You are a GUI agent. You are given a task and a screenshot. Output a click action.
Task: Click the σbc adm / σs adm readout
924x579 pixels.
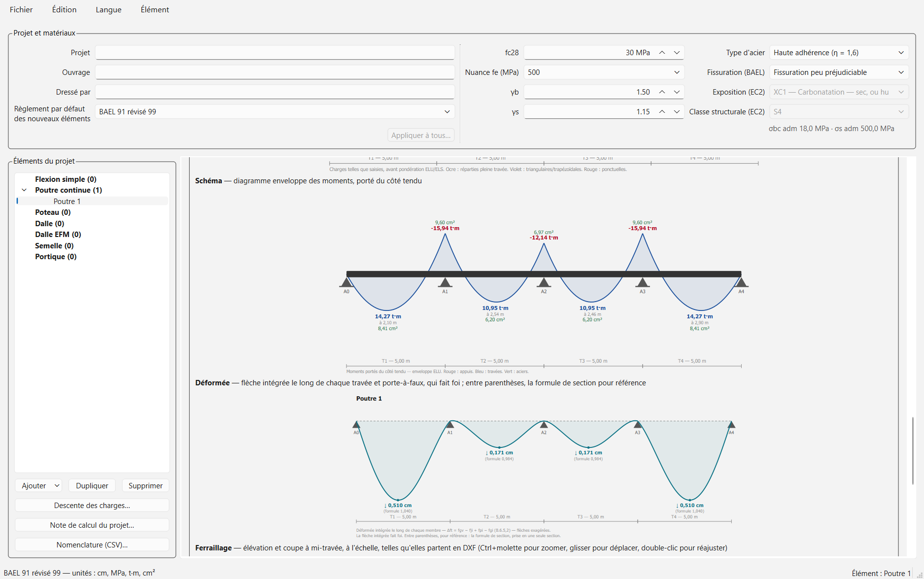tap(831, 129)
